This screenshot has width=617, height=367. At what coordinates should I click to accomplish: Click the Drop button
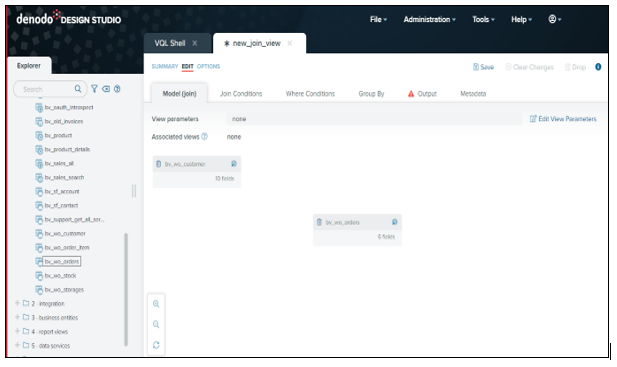575,67
